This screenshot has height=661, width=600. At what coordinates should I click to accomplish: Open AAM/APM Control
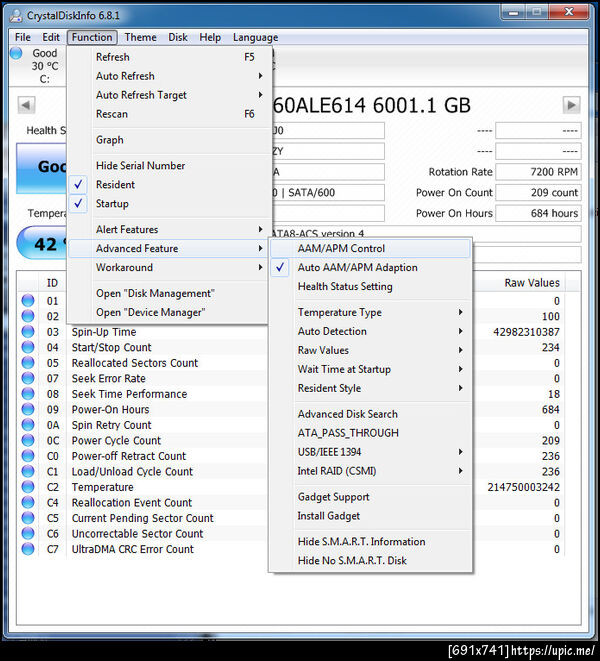point(370,248)
